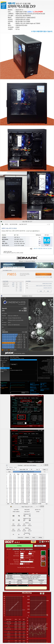Select Manual Tuning in the tuning utility sidebar
Viewport: 54px width, 644px height.
[4, 361]
